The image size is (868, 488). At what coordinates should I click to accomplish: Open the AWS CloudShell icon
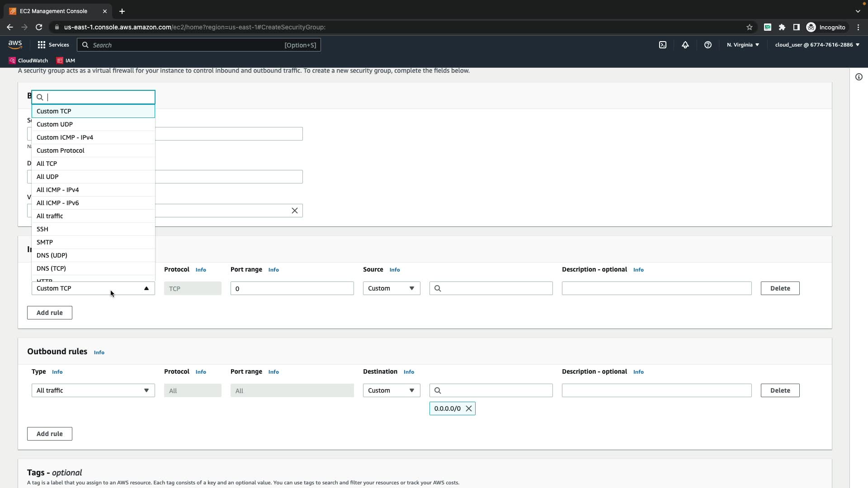(x=662, y=45)
